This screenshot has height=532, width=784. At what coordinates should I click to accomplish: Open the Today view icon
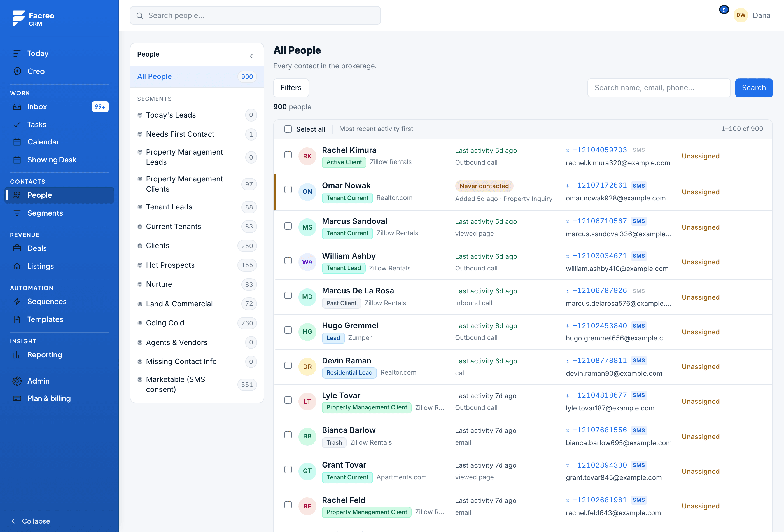tap(17, 53)
